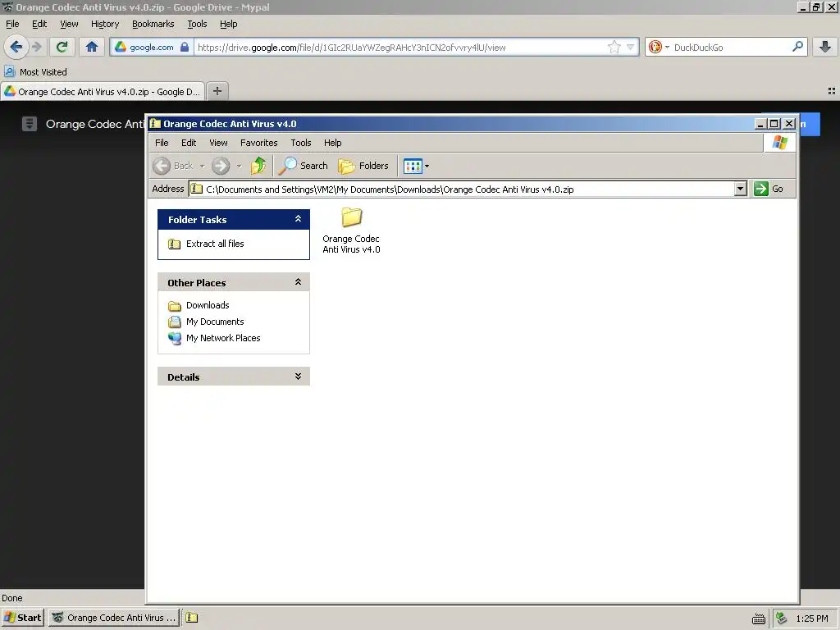840x630 pixels.
Task: Open the Forward history dropdown arrow
Action: pyautogui.click(x=239, y=166)
